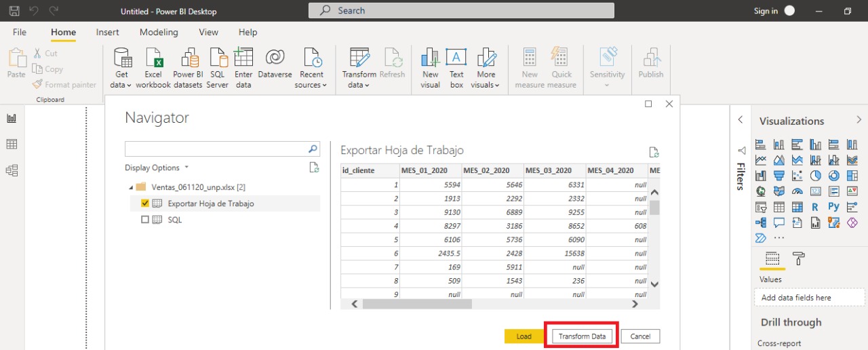The height and width of the screenshot is (350, 868).
Task: Select the SQL table row
Action: [x=222, y=220]
